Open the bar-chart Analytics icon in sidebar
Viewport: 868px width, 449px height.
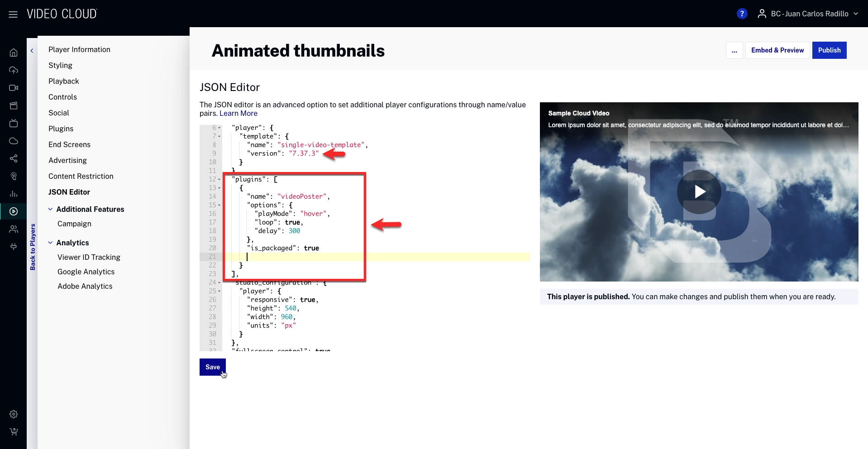click(x=14, y=194)
